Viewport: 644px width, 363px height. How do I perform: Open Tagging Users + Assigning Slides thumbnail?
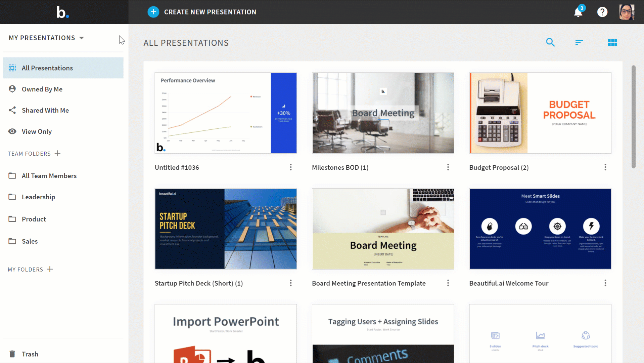click(383, 333)
